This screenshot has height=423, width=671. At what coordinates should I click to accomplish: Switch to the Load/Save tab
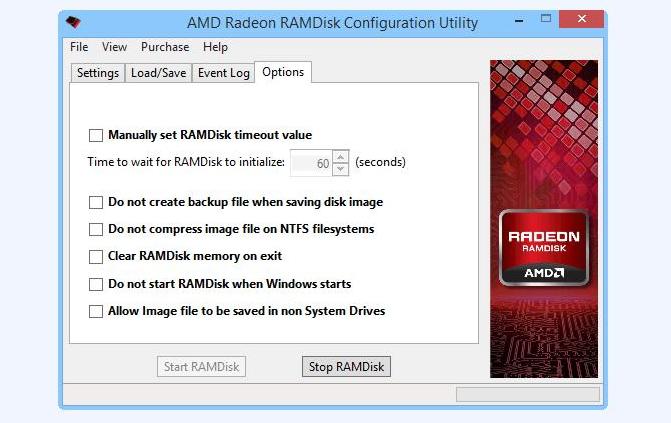point(158,73)
